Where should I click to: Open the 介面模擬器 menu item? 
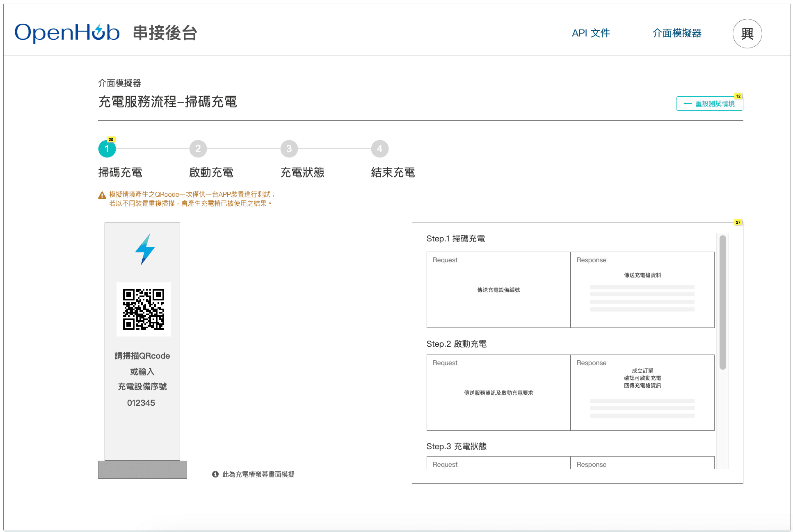tap(677, 33)
